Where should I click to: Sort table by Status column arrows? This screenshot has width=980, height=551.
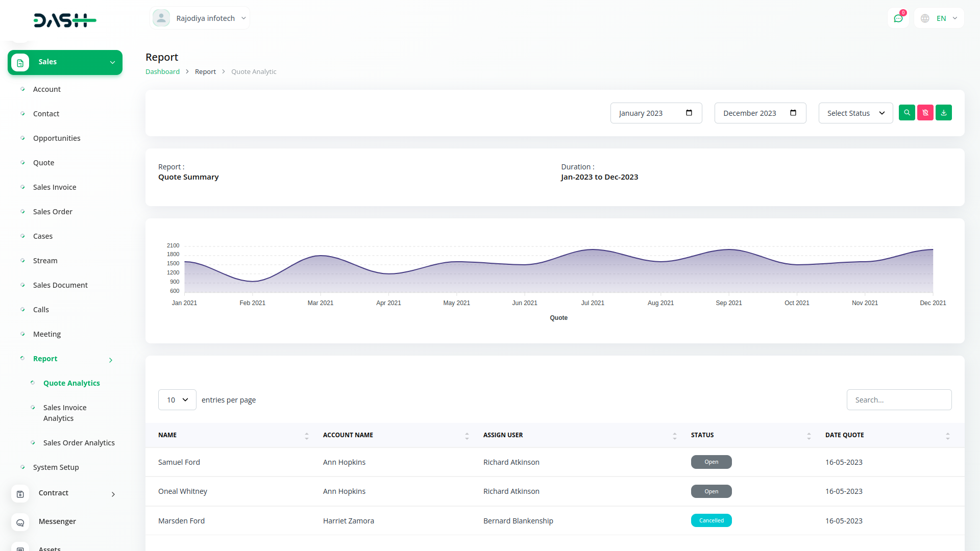click(808, 436)
